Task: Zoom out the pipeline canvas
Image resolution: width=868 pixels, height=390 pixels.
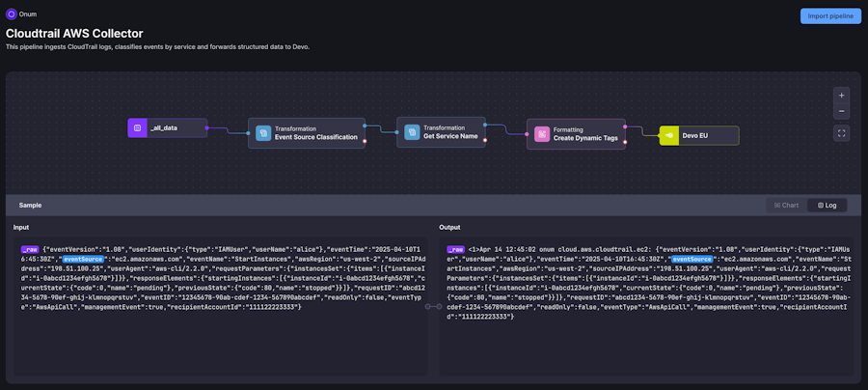Action: click(x=841, y=111)
